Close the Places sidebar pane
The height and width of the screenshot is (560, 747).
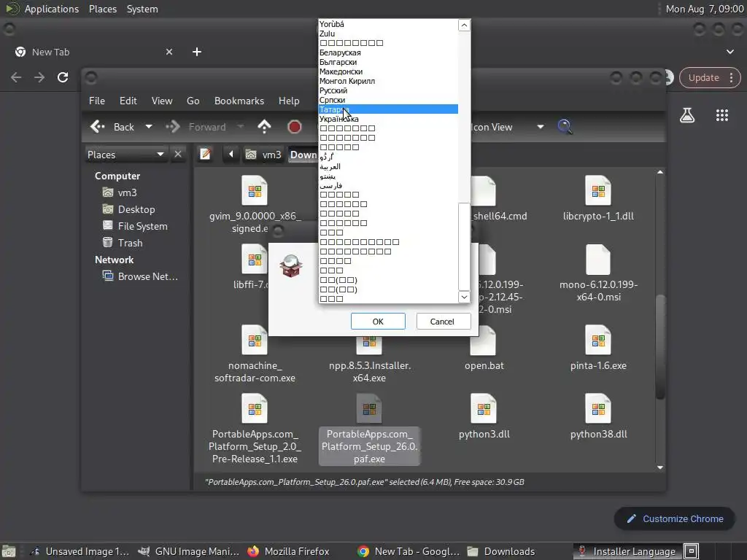[178, 155]
